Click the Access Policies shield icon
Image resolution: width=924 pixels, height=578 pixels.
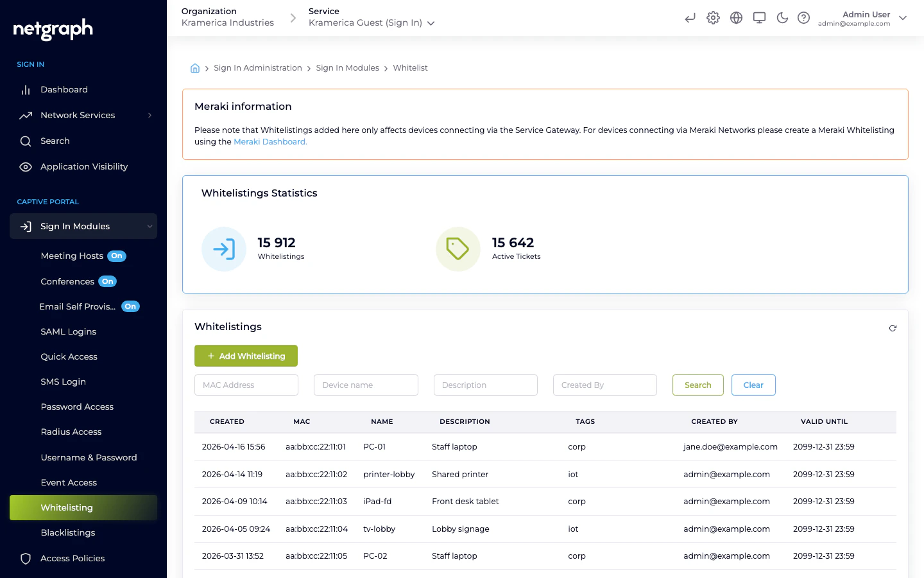pos(26,558)
